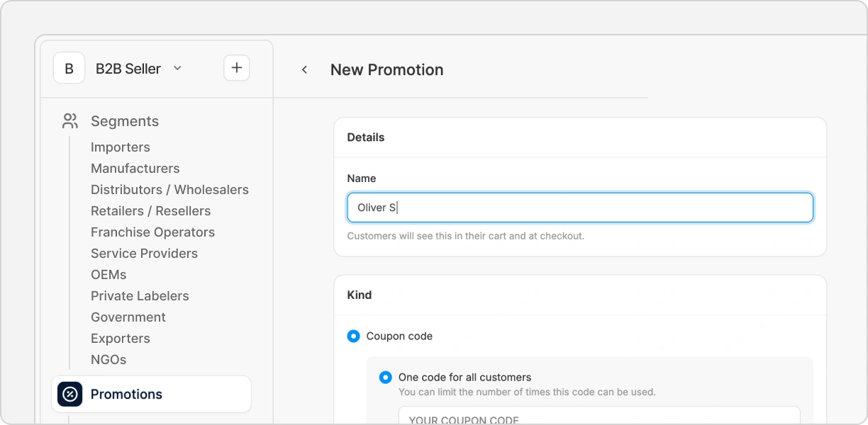The image size is (868, 425).
Task: Expand the B2B Seller workspace dropdown
Action: tap(177, 69)
